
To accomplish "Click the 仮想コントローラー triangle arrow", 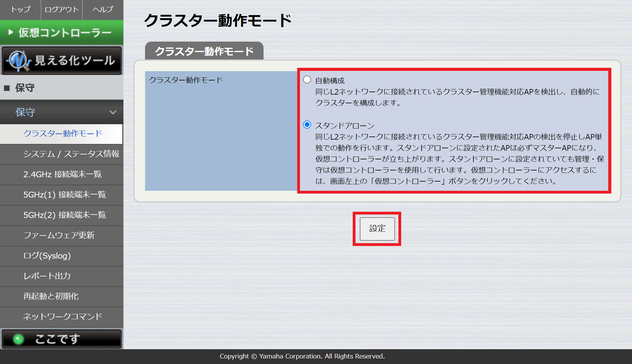I will [10, 32].
